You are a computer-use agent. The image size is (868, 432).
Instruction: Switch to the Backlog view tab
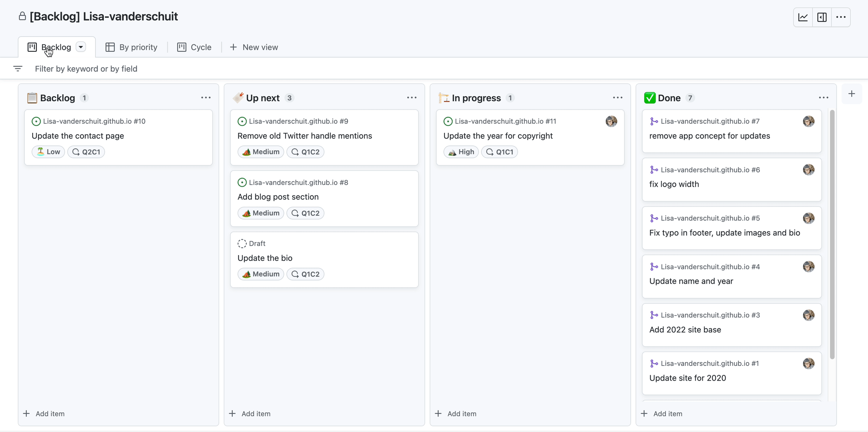point(56,47)
